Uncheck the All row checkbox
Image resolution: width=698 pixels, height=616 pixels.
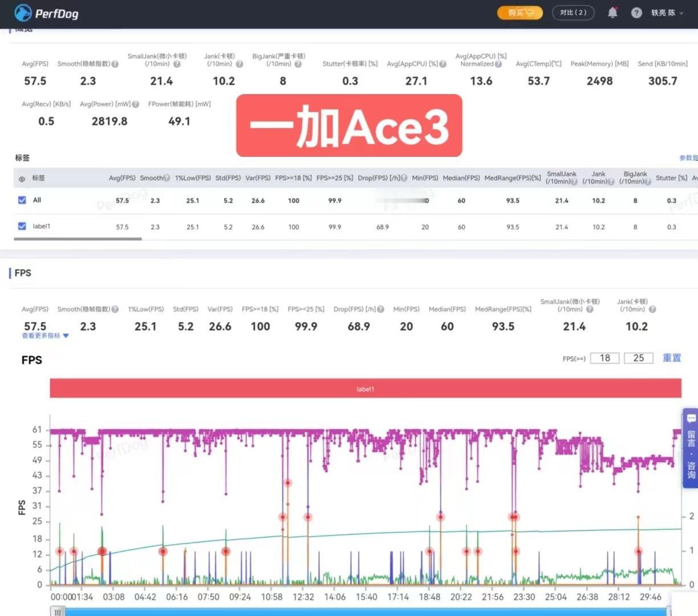click(22, 200)
